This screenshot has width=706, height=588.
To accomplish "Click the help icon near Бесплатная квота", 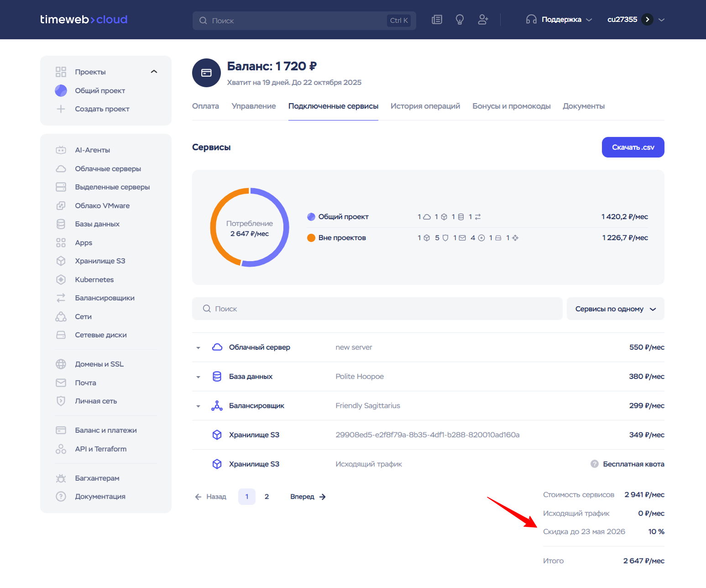I will [594, 464].
